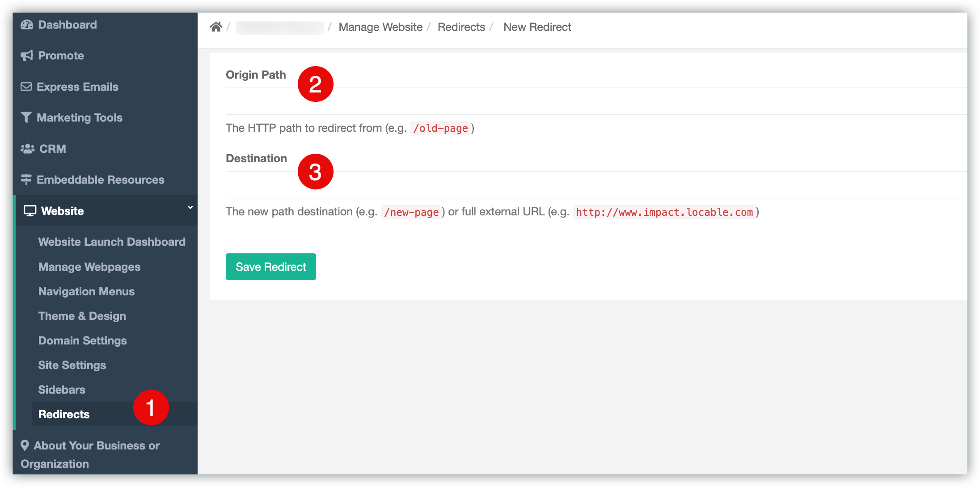Collapse the Website menu chevron

(190, 207)
